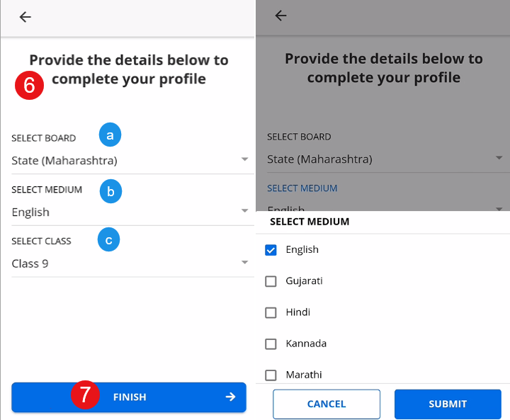Check the Gujarati medium checkbox

(271, 281)
